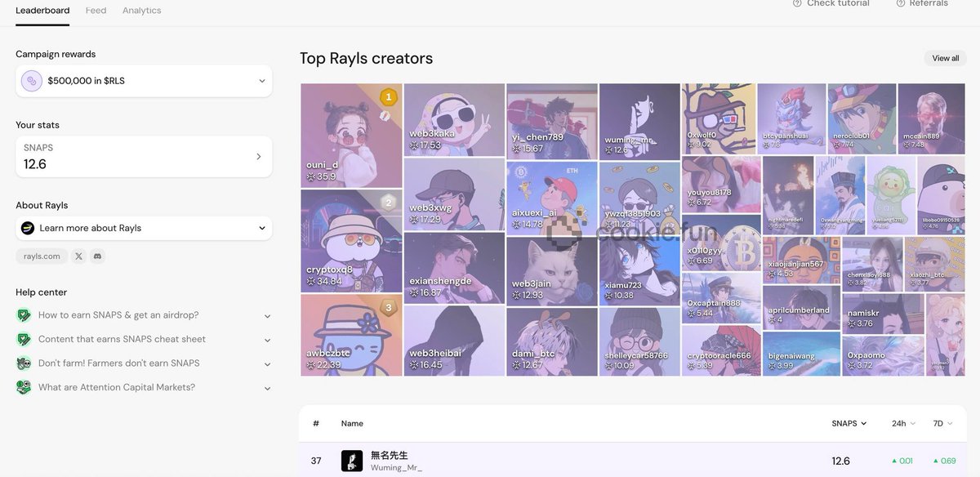Sort the table by SNAPS column

click(x=849, y=424)
